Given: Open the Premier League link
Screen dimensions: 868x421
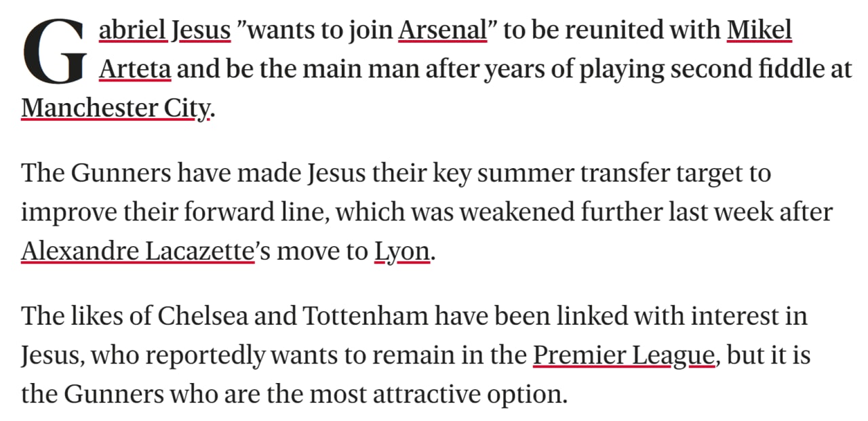Looking at the screenshot, I should 623,355.
